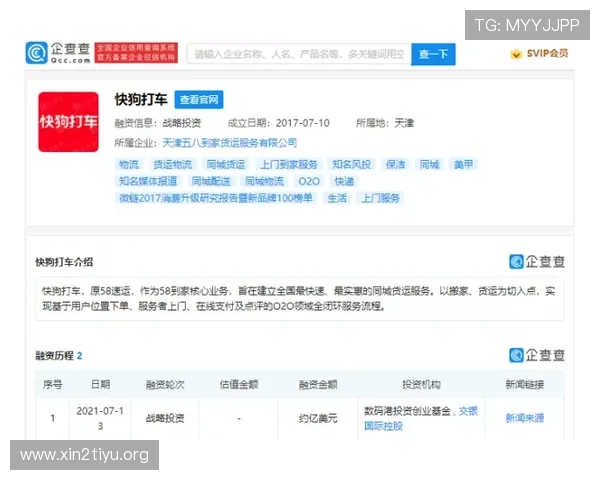Open 交银国际控股 investor link

coord(421,418)
